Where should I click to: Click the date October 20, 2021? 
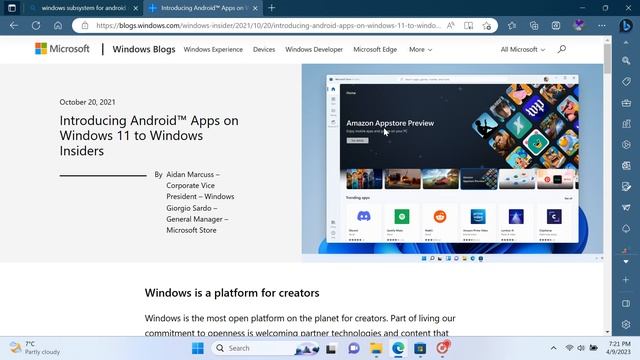(87, 102)
